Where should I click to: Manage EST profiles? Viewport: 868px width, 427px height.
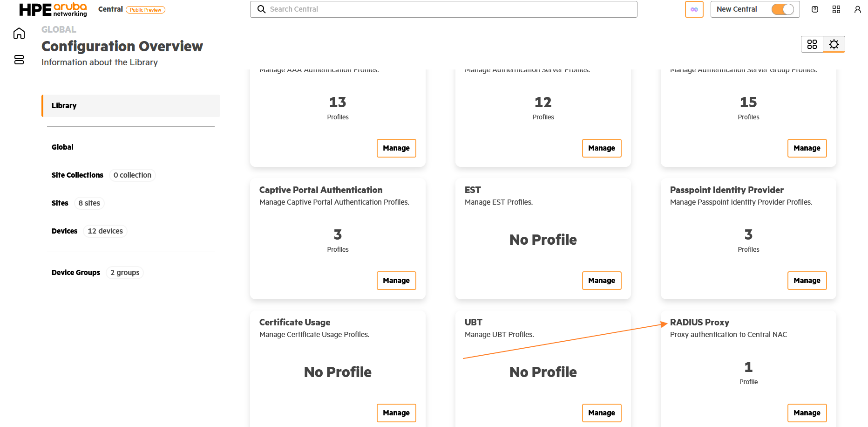(x=602, y=281)
